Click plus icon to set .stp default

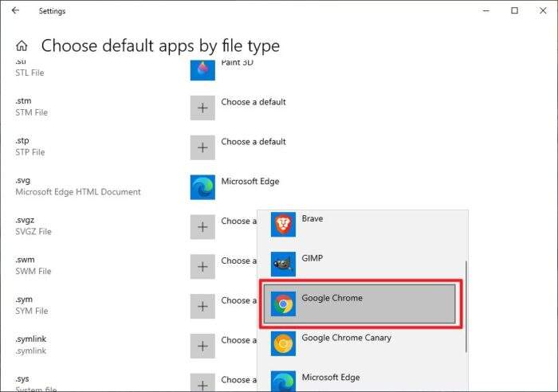[x=202, y=147]
